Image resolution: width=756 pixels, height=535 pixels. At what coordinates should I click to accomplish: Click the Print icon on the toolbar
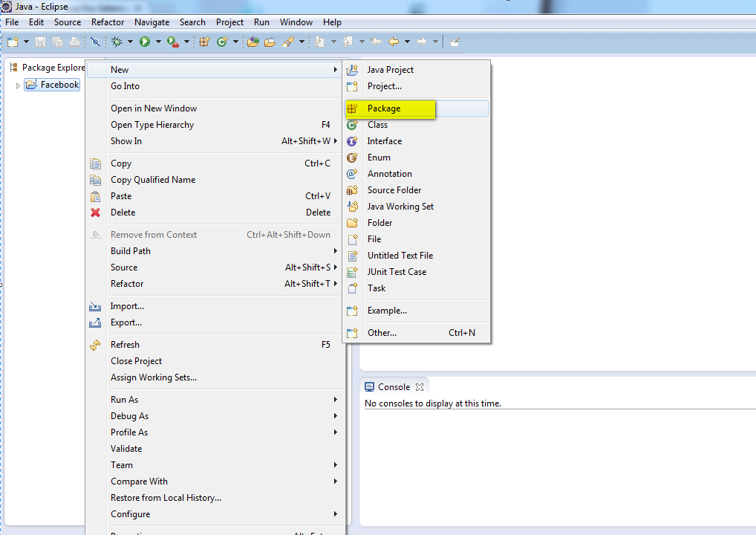pos(74,42)
